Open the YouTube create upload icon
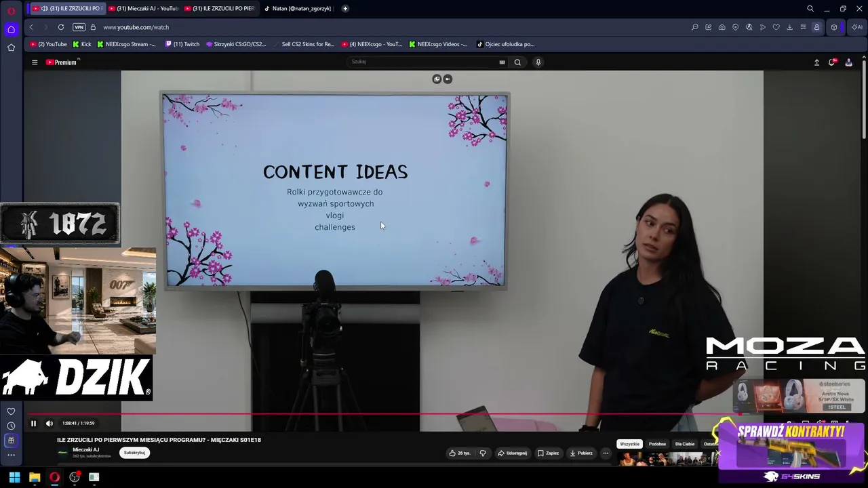 (x=816, y=62)
